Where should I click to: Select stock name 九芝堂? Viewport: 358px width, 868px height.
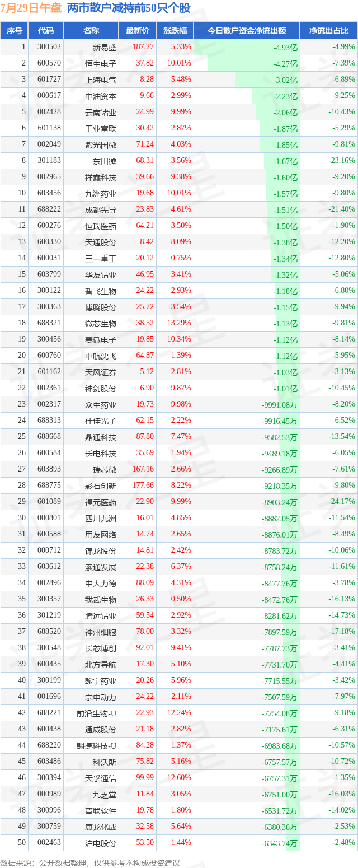[x=105, y=794]
